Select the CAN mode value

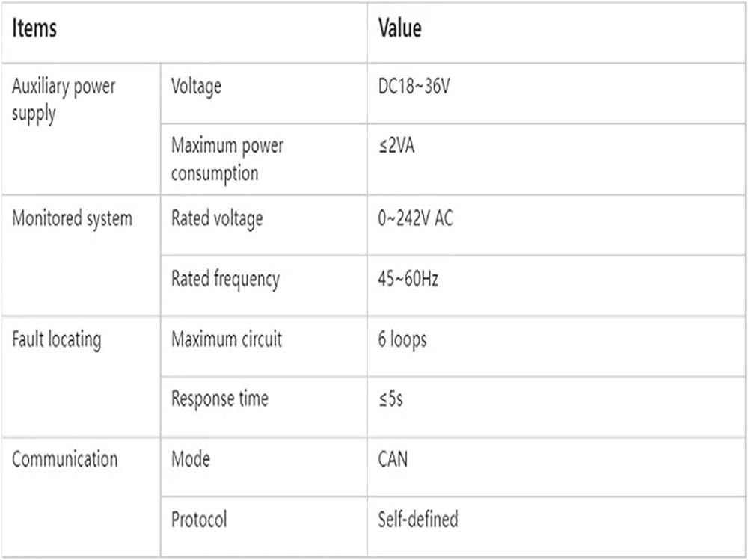coord(393,459)
